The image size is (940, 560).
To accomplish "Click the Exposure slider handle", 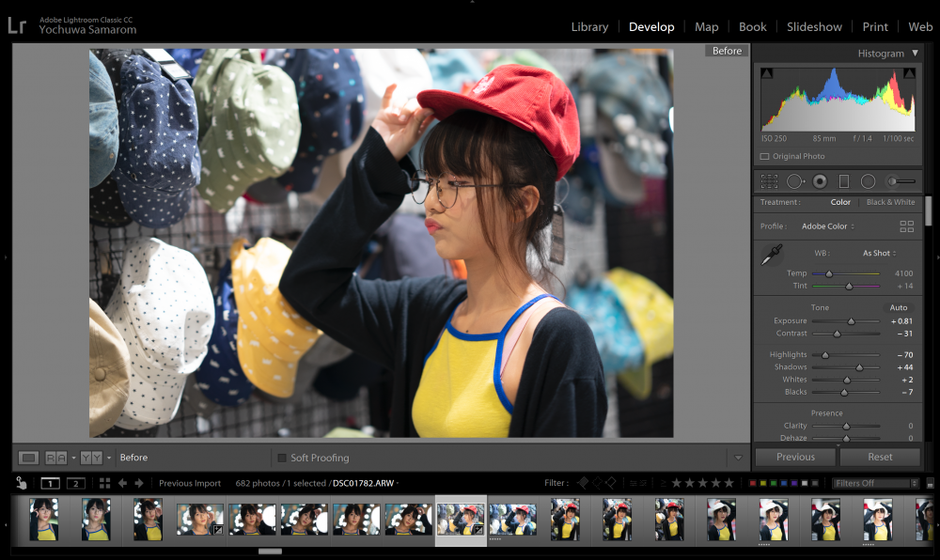I will coord(851,321).
